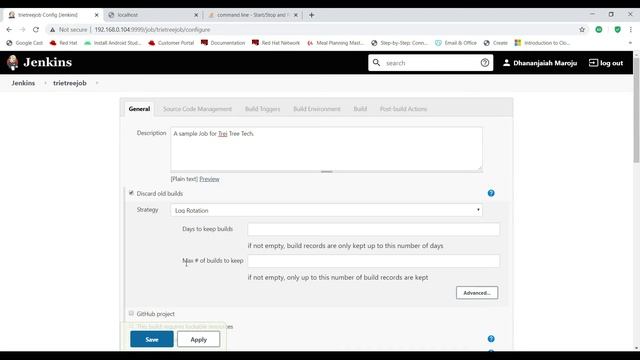
Task: Open Create bookmark
Action: pos(496,43)
